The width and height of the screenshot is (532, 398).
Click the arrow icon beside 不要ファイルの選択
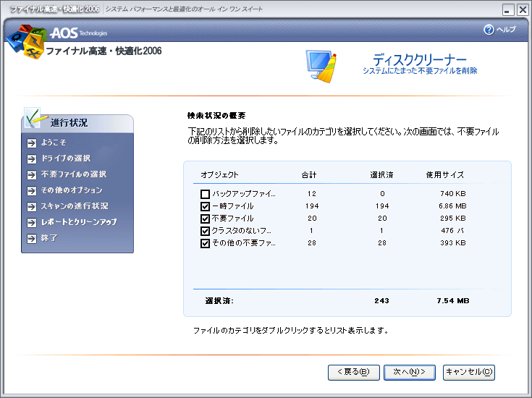point(32,174)
